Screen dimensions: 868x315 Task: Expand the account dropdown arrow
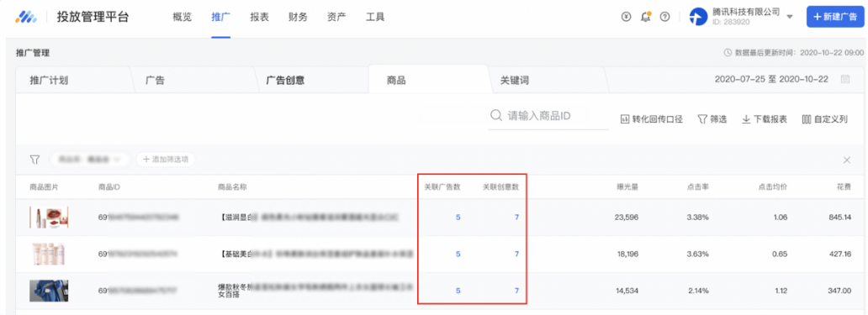click(x=790, y=17)
